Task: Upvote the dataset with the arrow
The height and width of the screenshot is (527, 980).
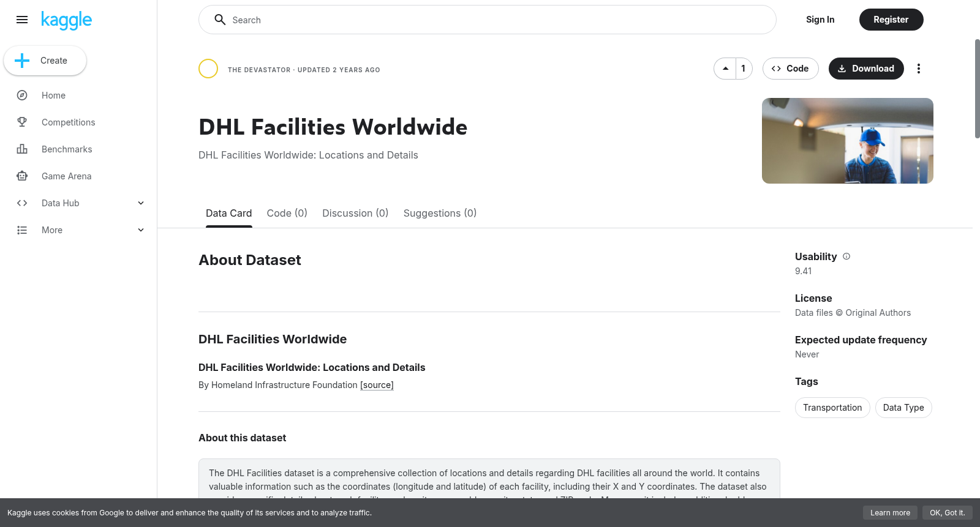Action: pos(725,69)
